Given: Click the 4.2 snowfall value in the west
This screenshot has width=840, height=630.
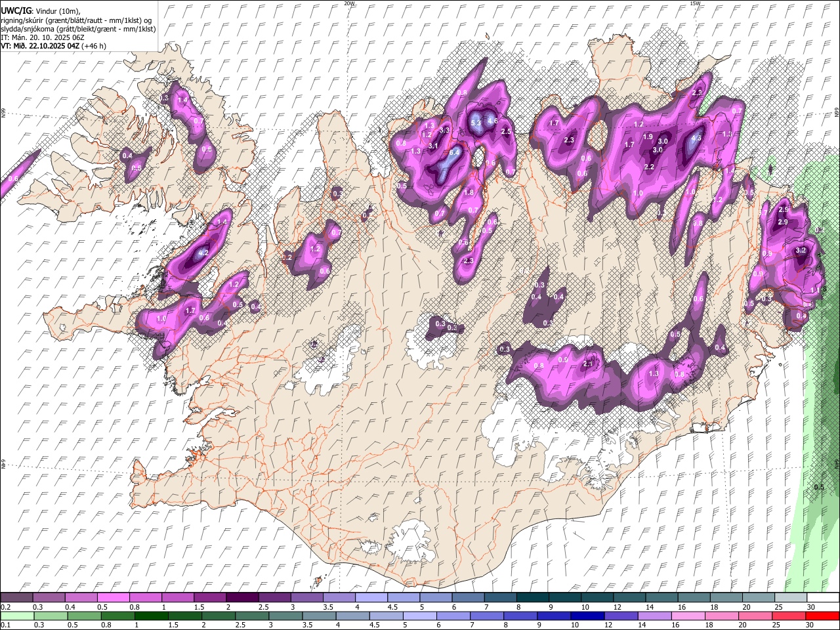Looking at the screenshot, I should click(203, 253).
